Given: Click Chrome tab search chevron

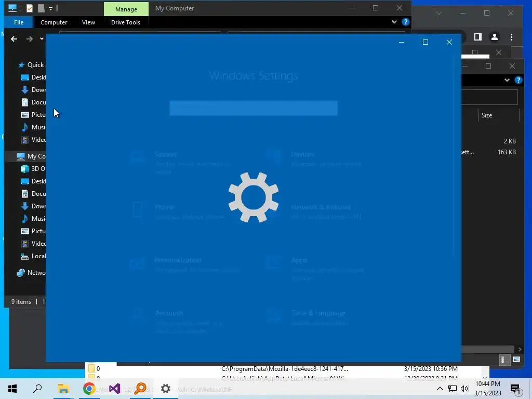Looking at the screenshot, I should (x=438, y=13).
